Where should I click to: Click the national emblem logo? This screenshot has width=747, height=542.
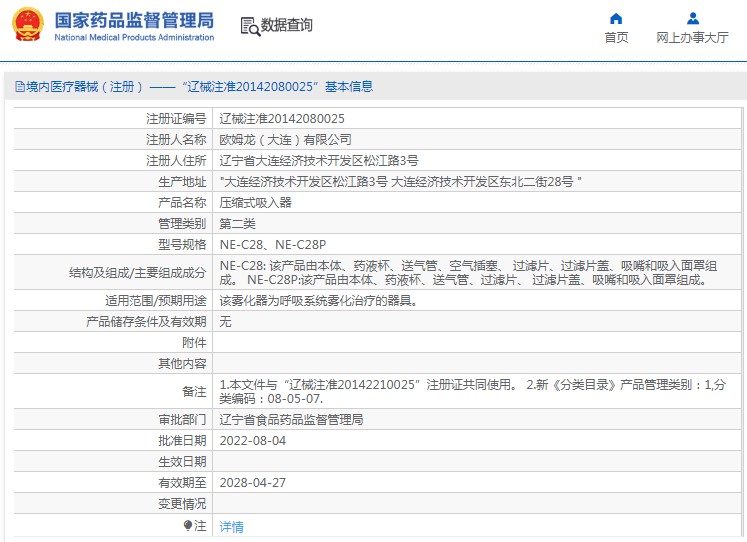28,24
